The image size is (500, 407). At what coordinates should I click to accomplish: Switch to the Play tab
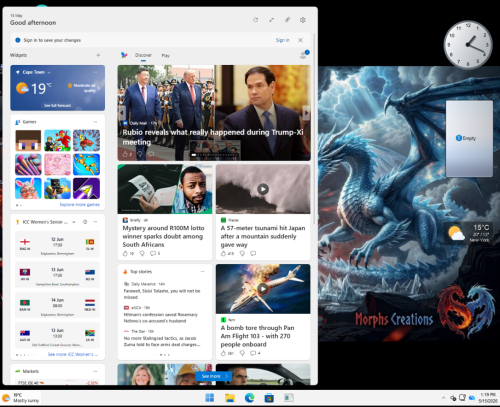click(166, 55)
